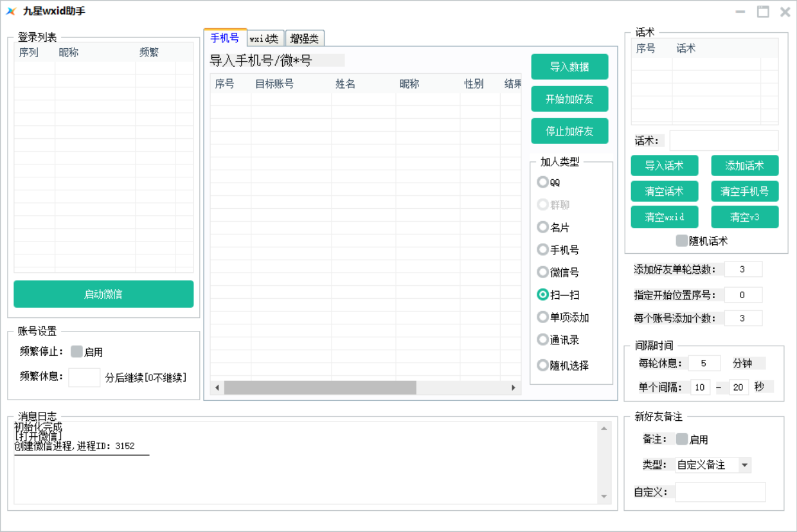Select 通讯录 add type
The image size is (797, 532).
[543, 339]
